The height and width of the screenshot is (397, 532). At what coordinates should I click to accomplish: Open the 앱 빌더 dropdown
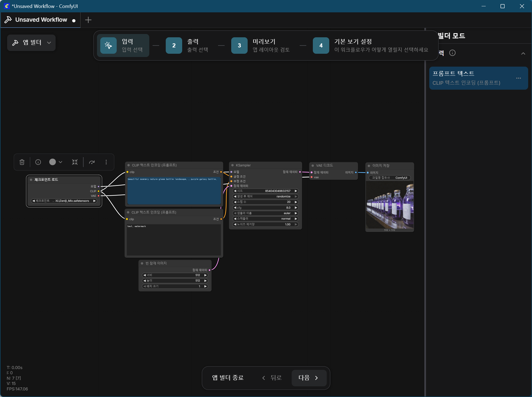click(32, 42)
